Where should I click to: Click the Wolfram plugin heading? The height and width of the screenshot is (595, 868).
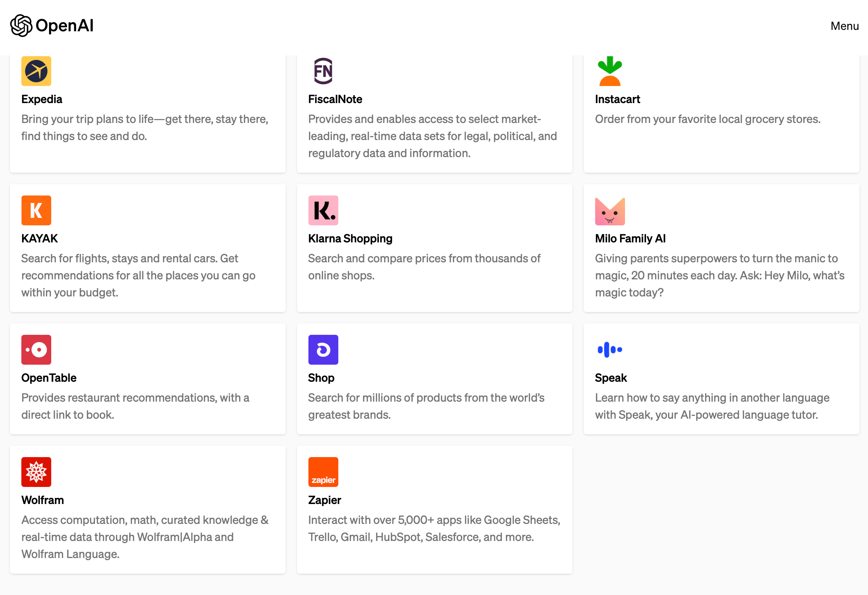(x=43, y=499)
